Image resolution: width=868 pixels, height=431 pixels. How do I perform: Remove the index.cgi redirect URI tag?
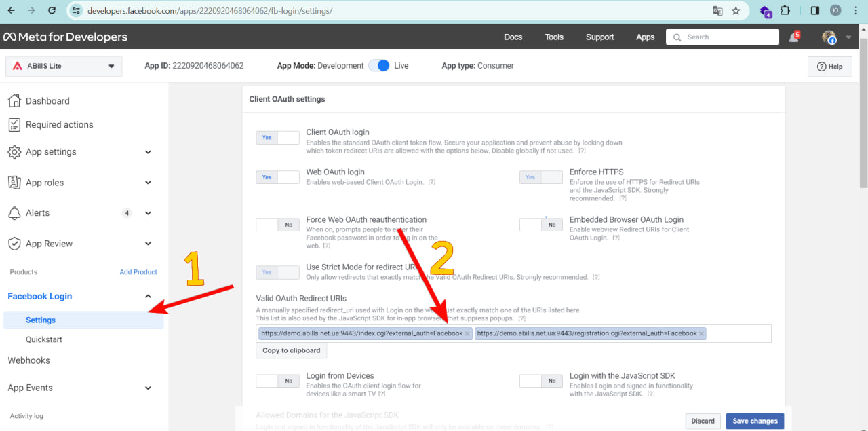point(467,333)
